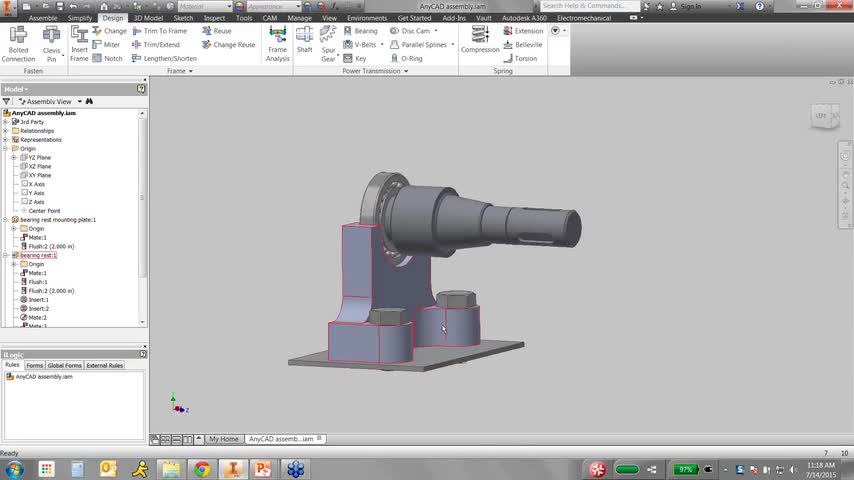Viewport: 854px width, 480px height.
Task: Select the XY Plane tree item
Action: point(39,175)
